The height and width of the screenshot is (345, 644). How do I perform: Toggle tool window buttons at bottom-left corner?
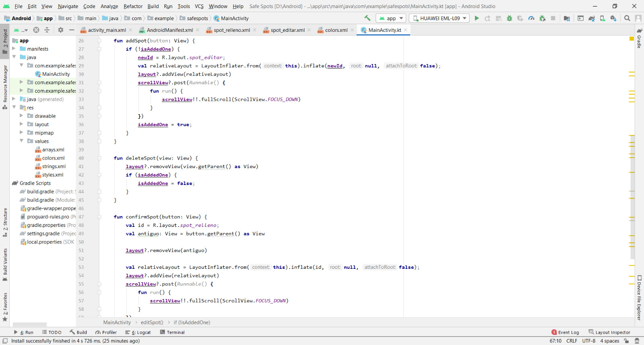pyautogui.click(x=5, y=341)
